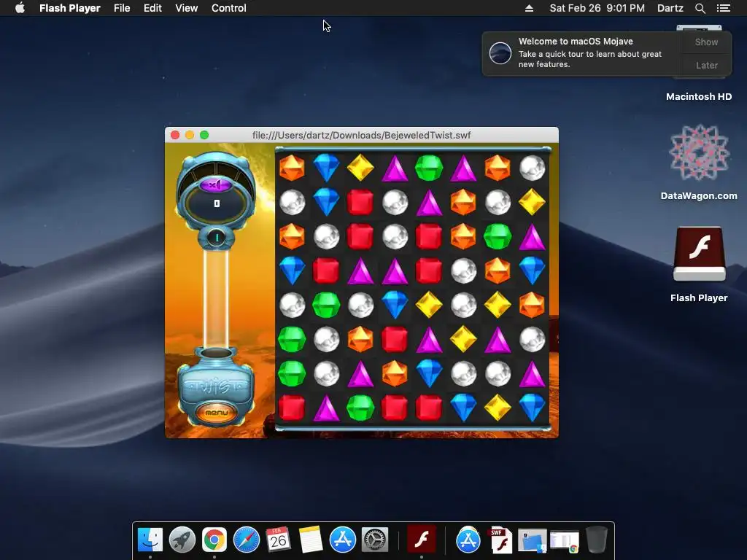
Task: Select the red gem in the second row
Action: (360, 202)
